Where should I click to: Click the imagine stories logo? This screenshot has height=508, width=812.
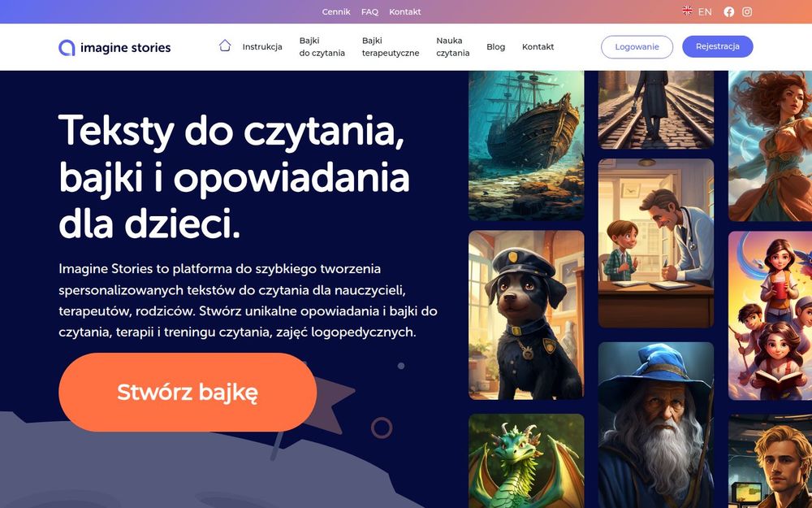coord(114,47)
